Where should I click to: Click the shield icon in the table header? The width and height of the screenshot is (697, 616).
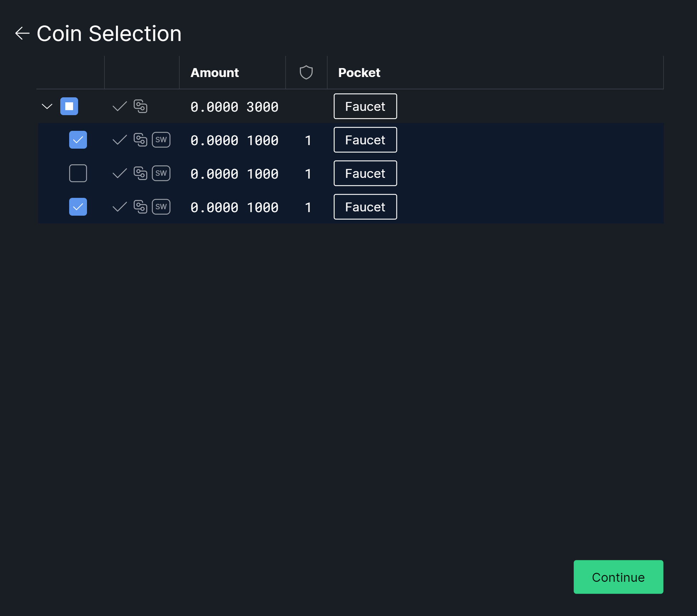[x=306, y=72]
